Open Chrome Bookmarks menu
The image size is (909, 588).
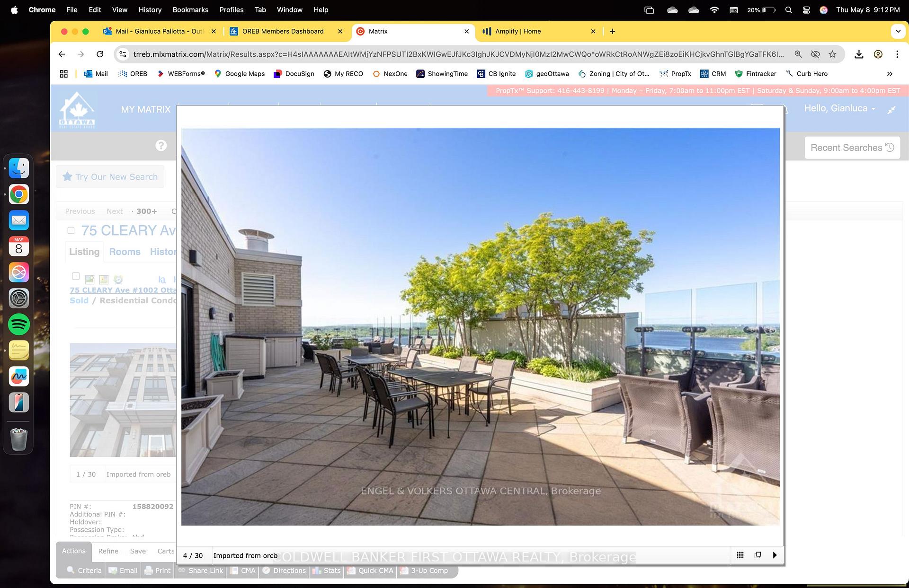click(190, 10)
